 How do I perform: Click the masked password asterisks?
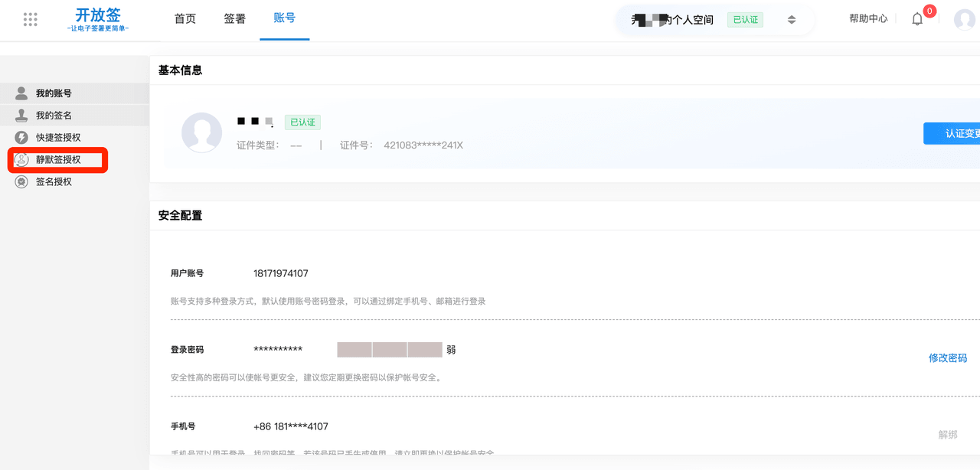(x=278, y=351)
